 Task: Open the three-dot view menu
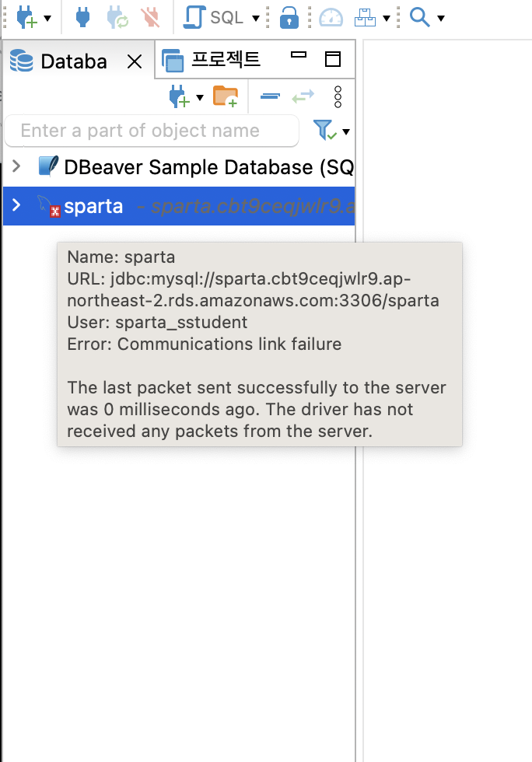(x=338, y=96)
